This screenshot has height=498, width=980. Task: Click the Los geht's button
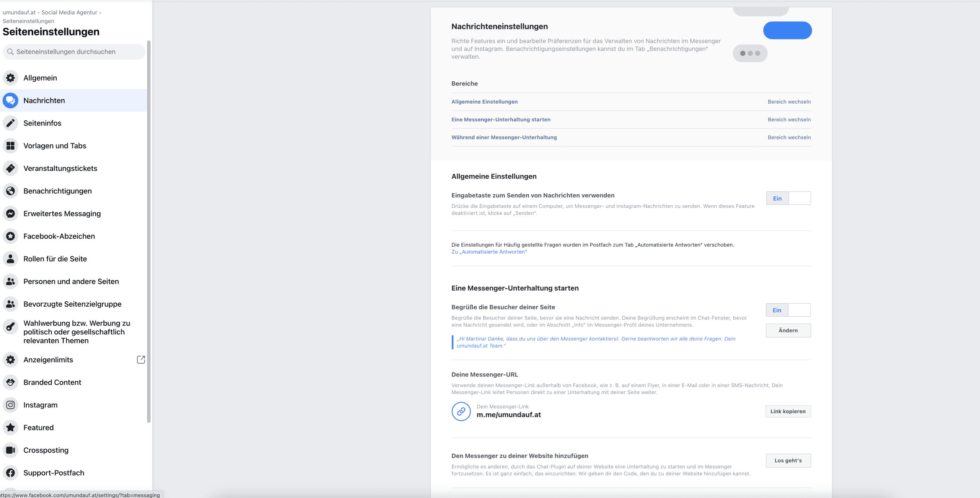(x=788, y=461)
